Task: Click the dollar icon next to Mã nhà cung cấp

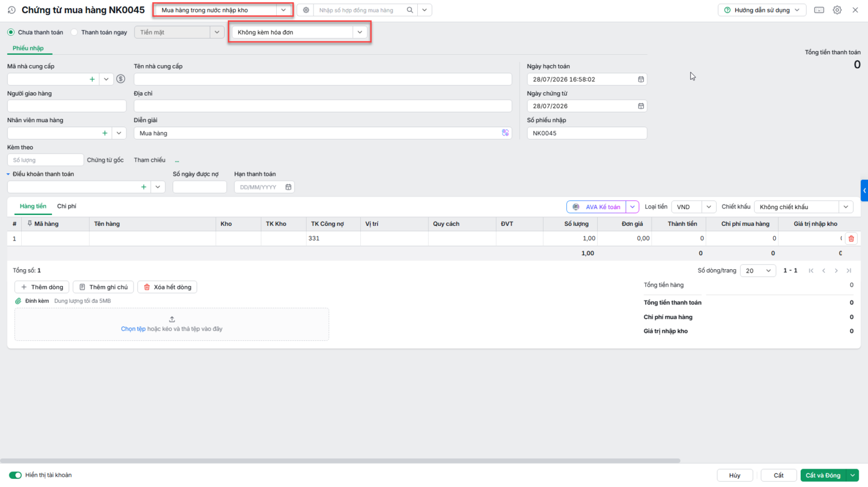Action: 121,79
